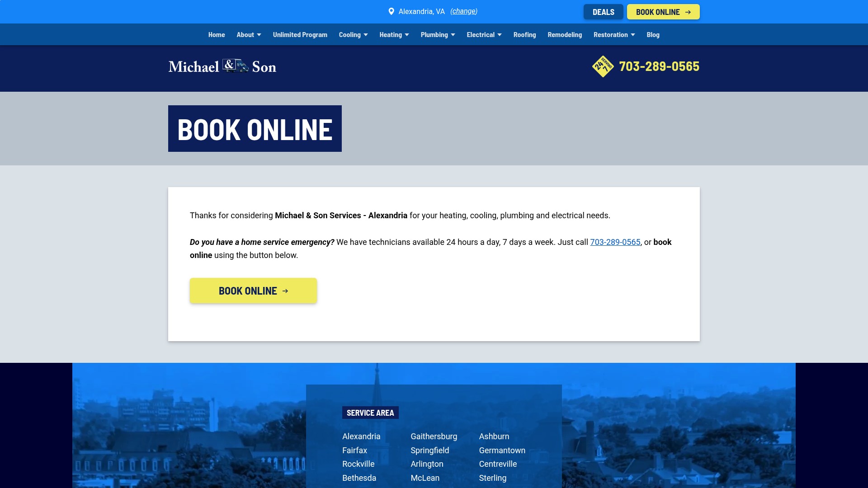Click the SERVICE AREA heading label
Viewport: 868px width, 488px height.
tap(370, 413)
